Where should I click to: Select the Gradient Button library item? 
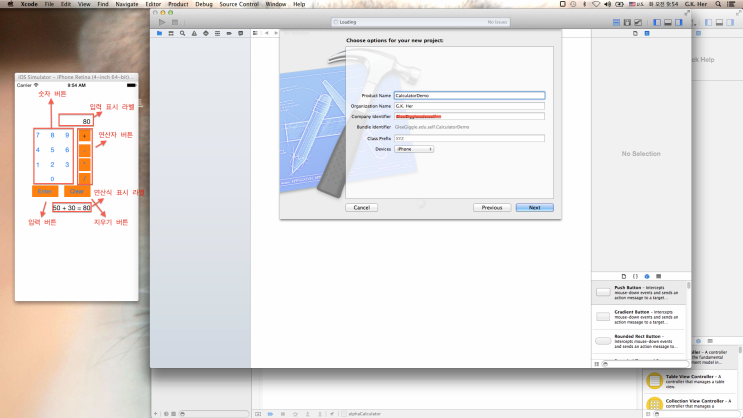pos(639,317)
